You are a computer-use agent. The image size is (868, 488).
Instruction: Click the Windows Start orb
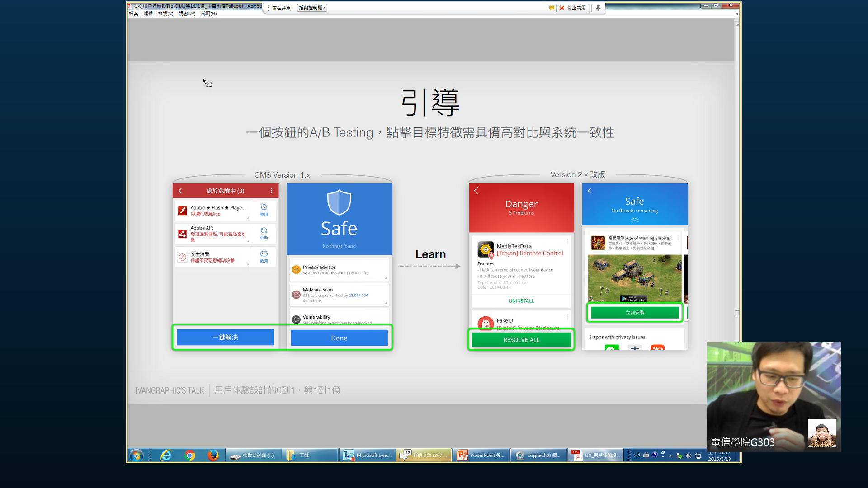click(136, 455)
